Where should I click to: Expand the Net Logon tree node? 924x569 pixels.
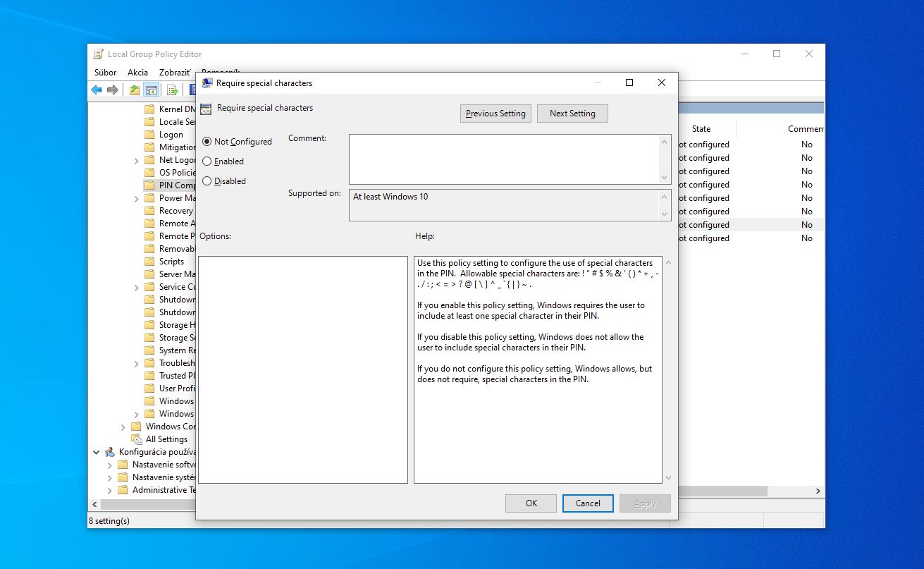click(136, 161)
